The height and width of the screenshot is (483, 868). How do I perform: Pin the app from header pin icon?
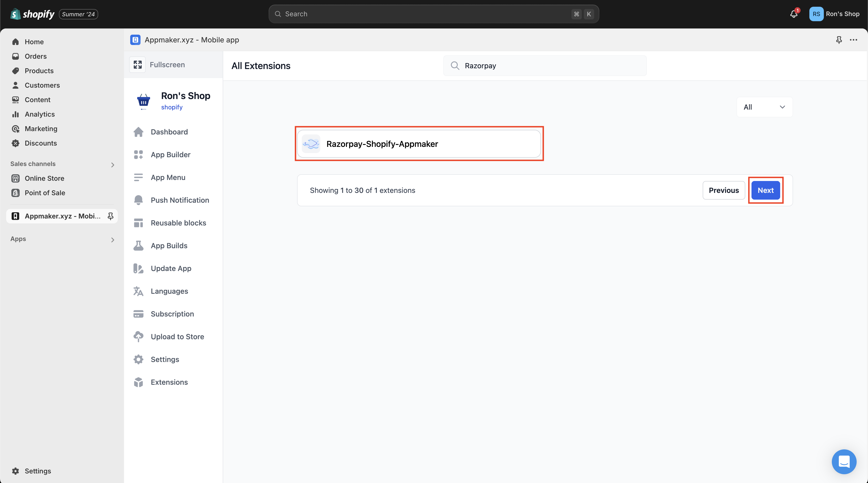tap(839, 40)
